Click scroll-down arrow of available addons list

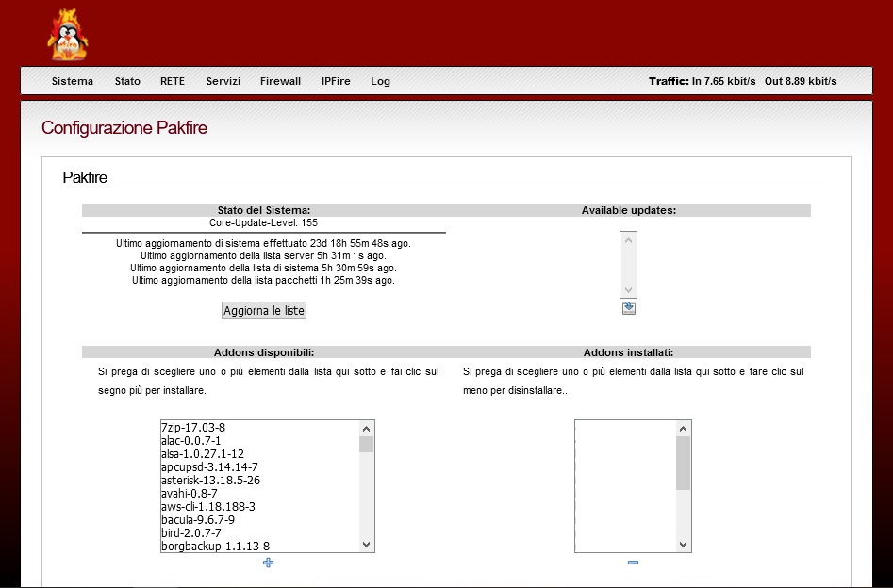(x=366, y=545)
